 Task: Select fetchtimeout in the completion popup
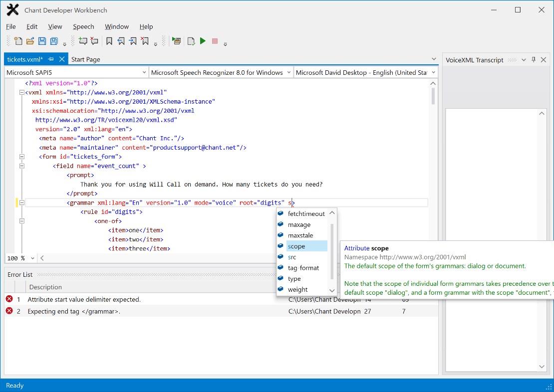303,213
